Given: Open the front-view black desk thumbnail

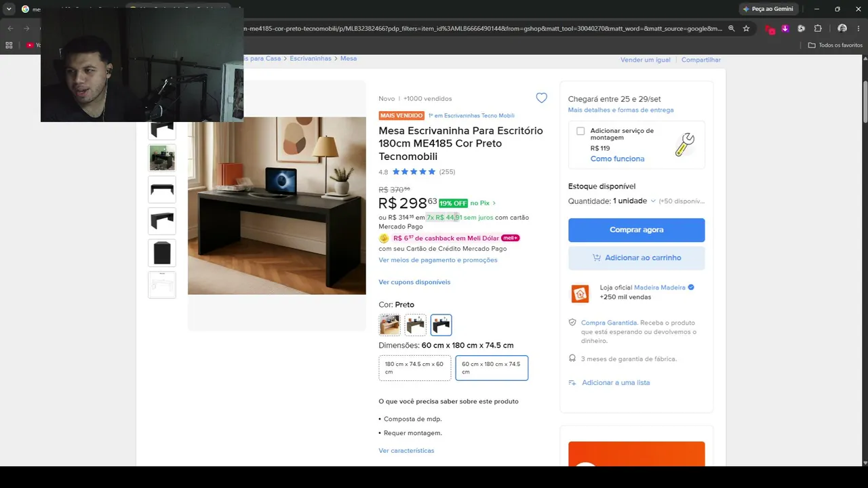Looking at the screenshot, I should [162, 190].
